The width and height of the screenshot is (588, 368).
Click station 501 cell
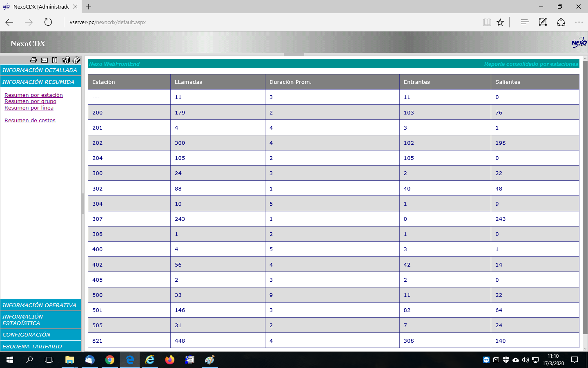click(129, 310)
